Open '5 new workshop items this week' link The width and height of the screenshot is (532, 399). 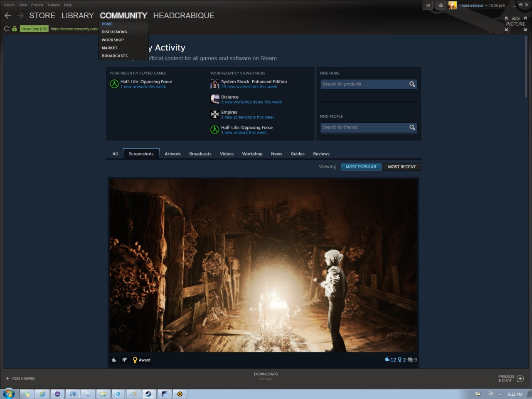[x=251, y=102]
